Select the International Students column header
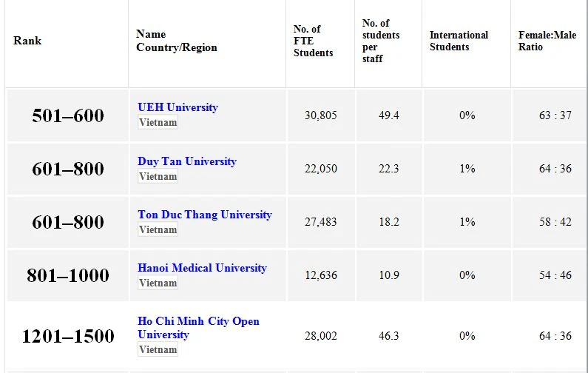 pos(459,41)
